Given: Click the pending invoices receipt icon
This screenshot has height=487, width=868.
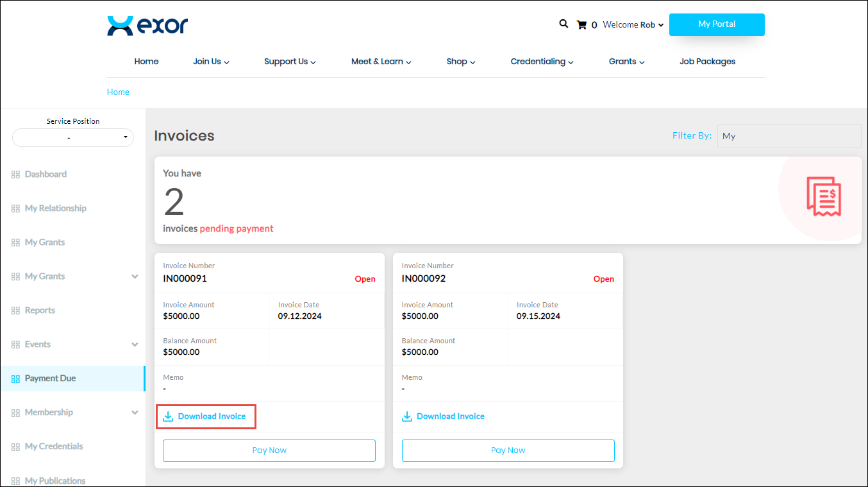Looking at the screenshot, I should pos(823,196).
